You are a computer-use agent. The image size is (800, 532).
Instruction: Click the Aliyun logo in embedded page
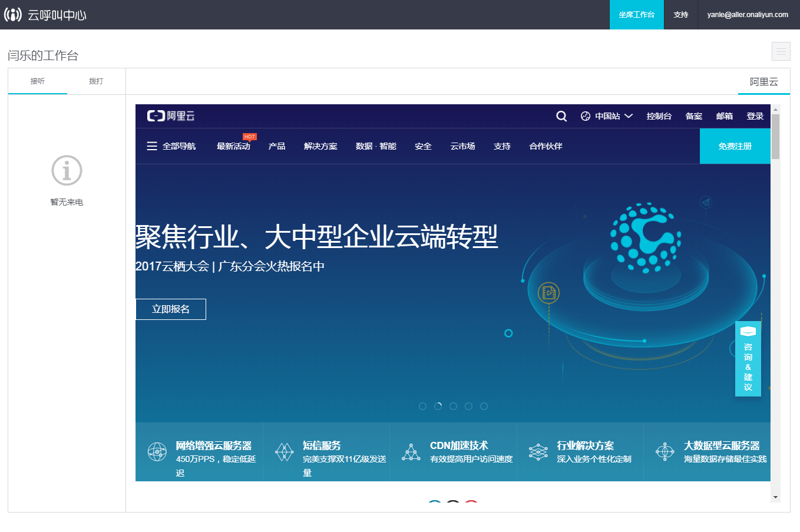(x=171, y=116)
